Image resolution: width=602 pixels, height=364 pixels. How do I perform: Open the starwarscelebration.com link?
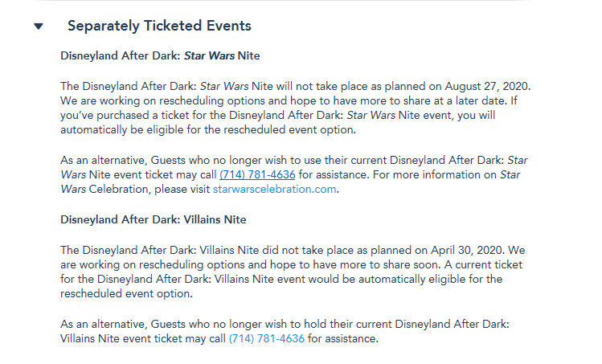[275, 189]
